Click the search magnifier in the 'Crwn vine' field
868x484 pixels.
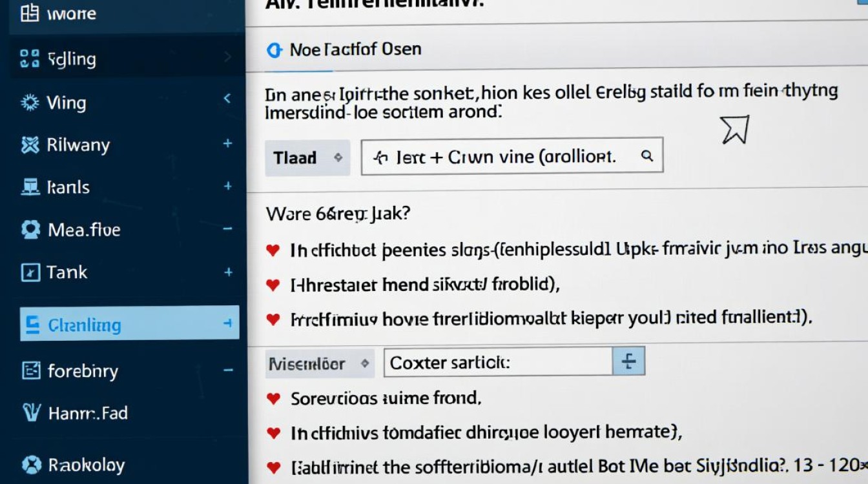(x=646, y=156)
